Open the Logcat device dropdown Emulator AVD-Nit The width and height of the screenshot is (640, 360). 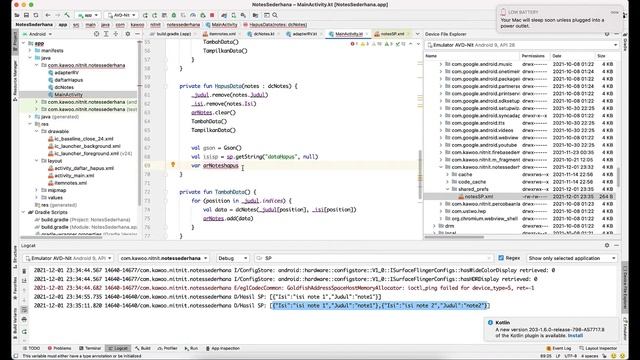click(x=69, y=258)
